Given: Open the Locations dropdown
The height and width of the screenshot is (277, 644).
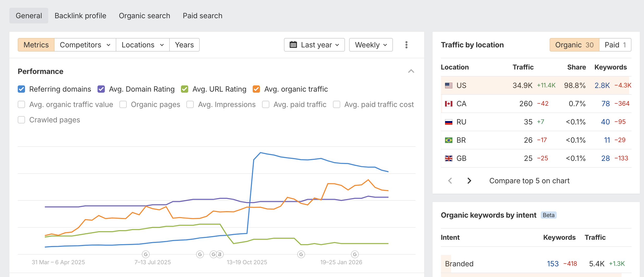Looking at the screenshot, I should (x=142, y=45).
